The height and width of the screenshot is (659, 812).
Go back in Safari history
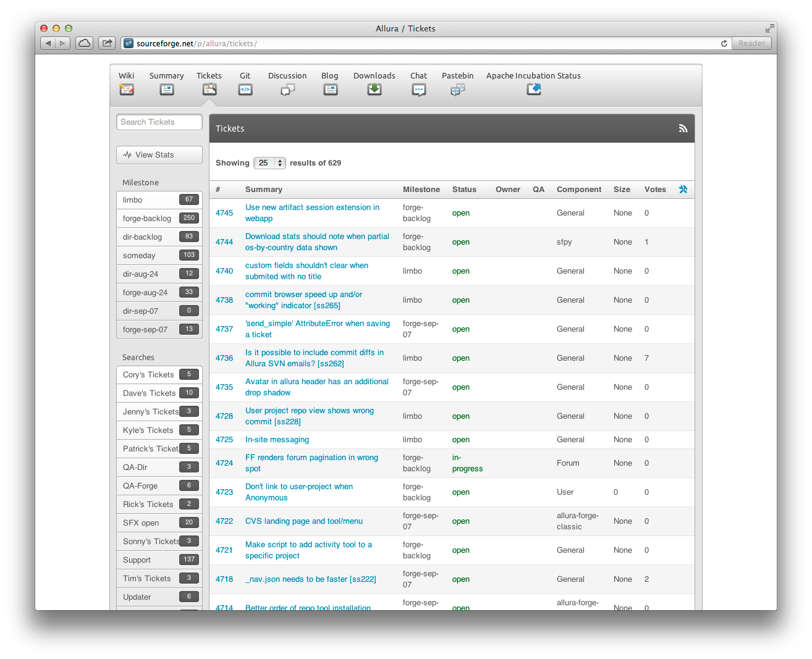(x=48, y=43)
